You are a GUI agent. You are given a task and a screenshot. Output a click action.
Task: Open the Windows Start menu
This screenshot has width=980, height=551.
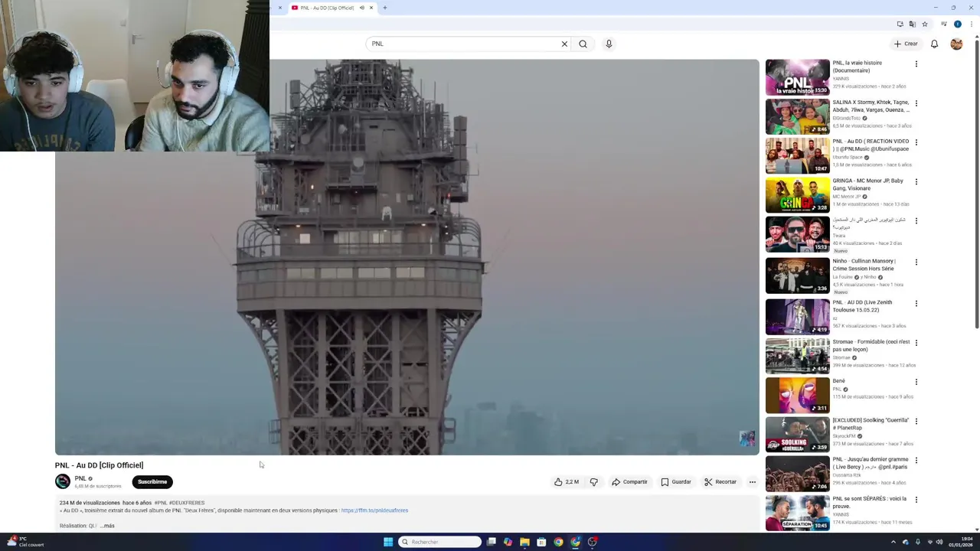tap(388, 542)
